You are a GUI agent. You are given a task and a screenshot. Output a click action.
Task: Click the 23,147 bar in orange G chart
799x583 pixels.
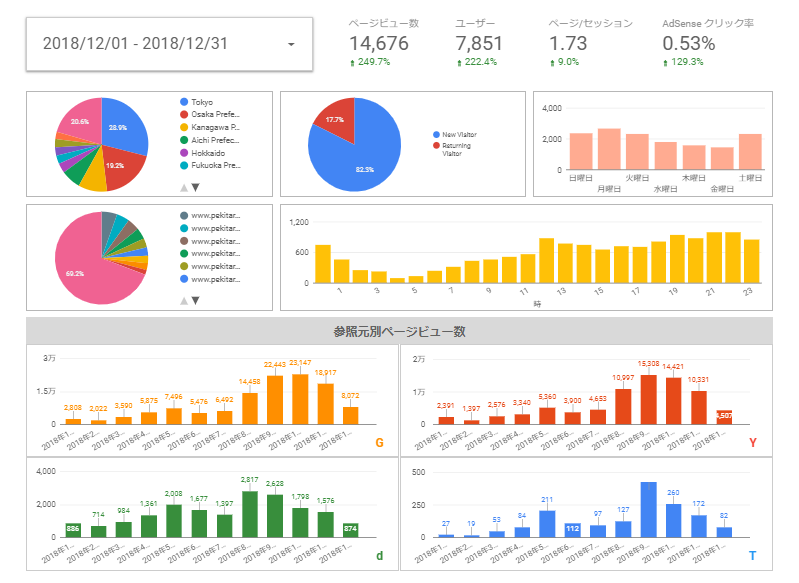300,399
